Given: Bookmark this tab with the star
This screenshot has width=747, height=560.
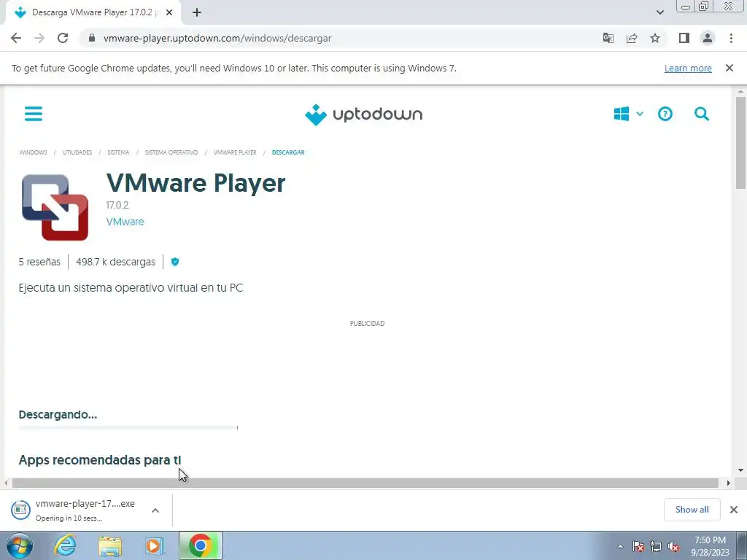Looking at the screenshot, I should 655,38.
